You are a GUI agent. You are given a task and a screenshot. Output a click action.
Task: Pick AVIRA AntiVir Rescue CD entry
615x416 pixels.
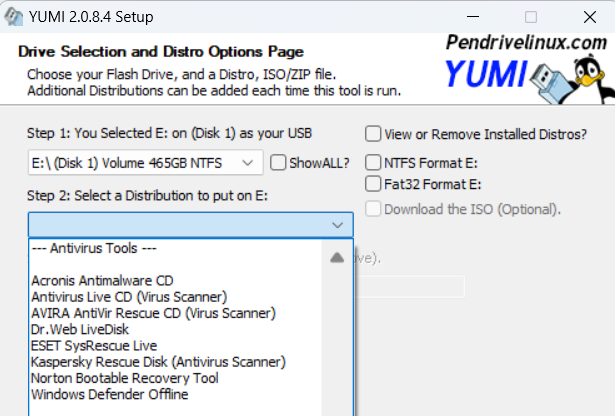[153, 312]
